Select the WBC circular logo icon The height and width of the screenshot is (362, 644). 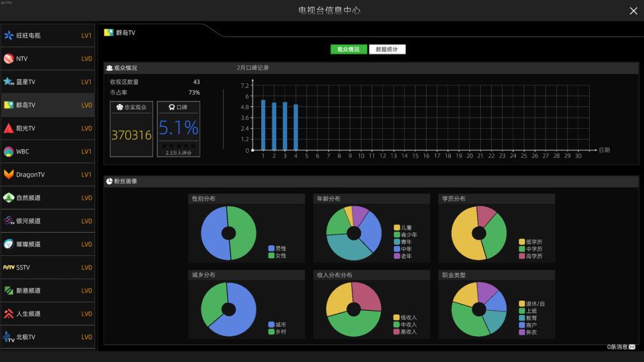[9, 151]
